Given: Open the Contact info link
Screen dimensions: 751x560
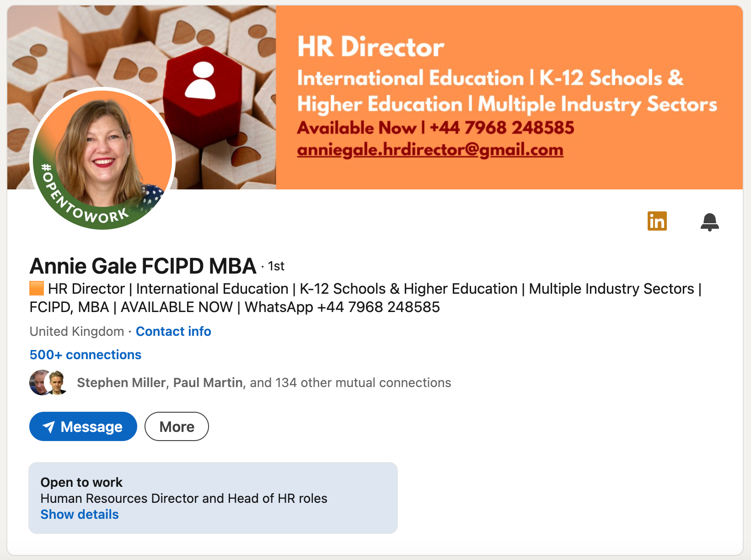Looking at the screenshot, I should [173, 331].
